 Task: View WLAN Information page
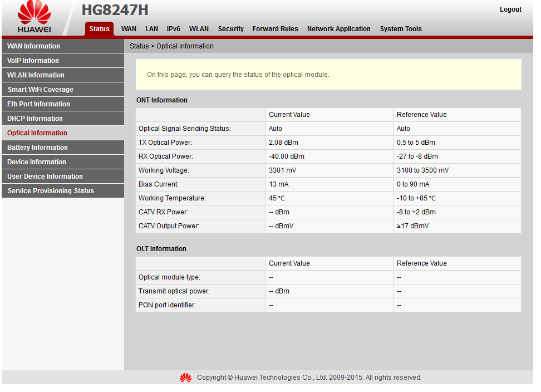click(36, 75)
